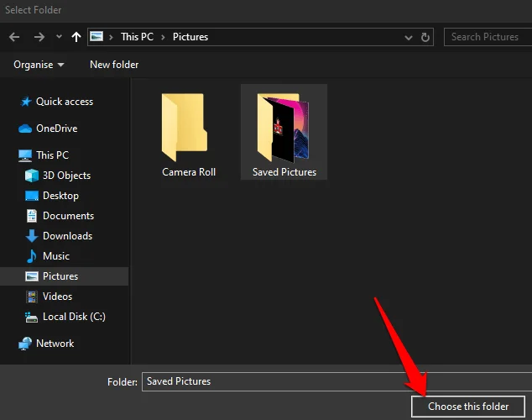This screenshot has height=420, width=532.
Task: Click the Pictures library icon in address bar
Action: pyautogui.click(x=96, y=36)
